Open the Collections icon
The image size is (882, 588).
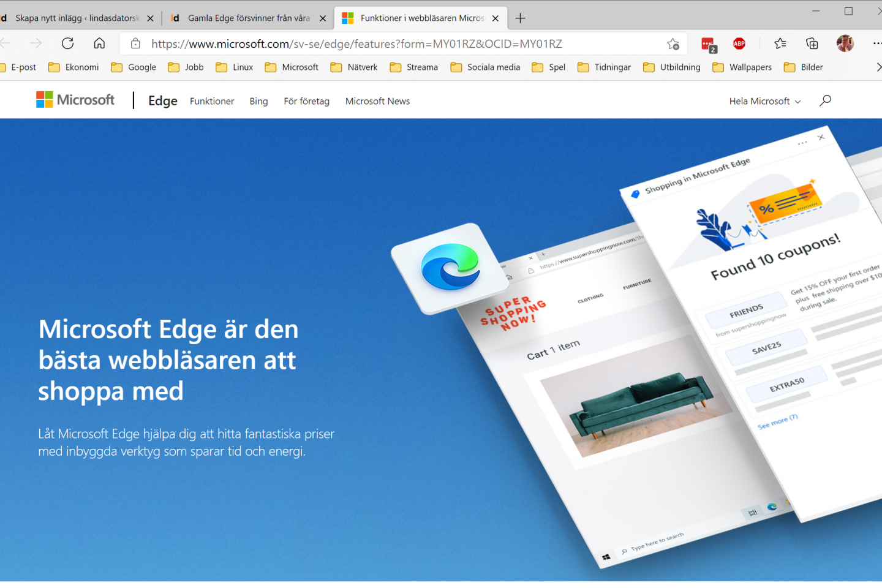tap(812, 43)
